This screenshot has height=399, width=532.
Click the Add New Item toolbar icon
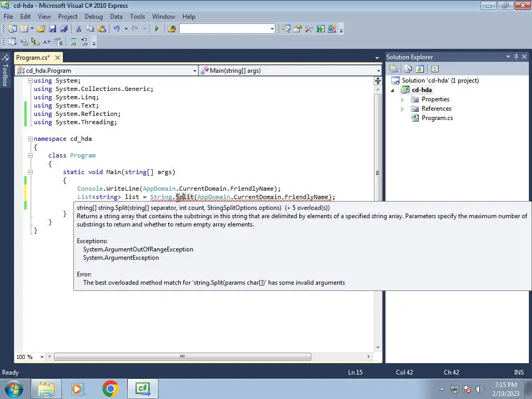24,29
